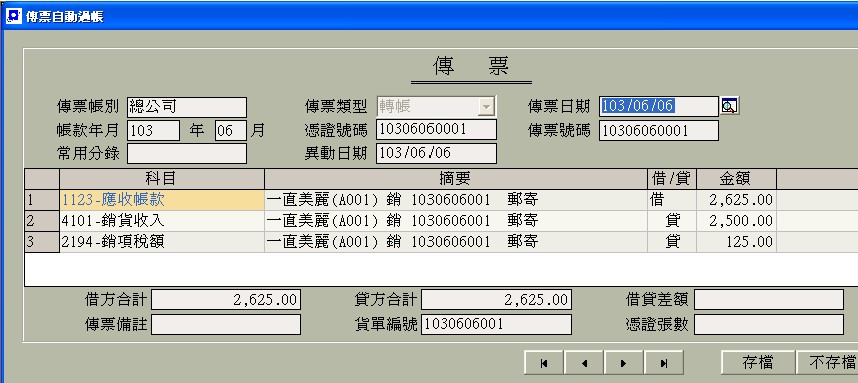Click the 憑證張數 input field

click(769, 324)
